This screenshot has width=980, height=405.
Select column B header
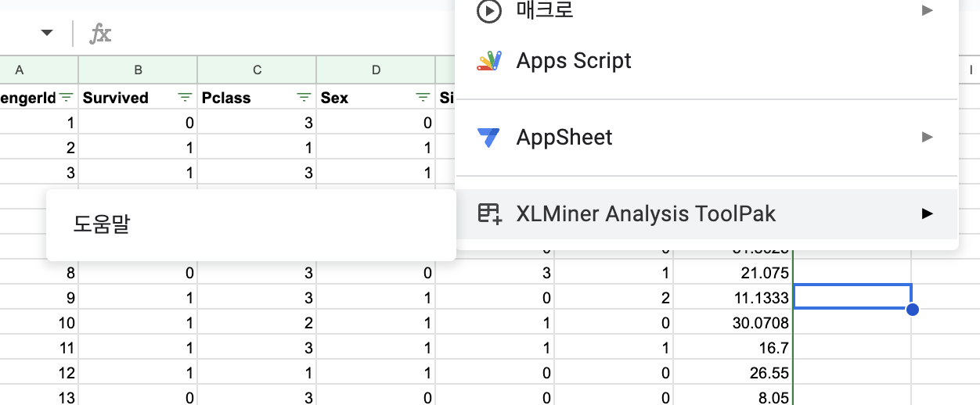click(138, 70)
